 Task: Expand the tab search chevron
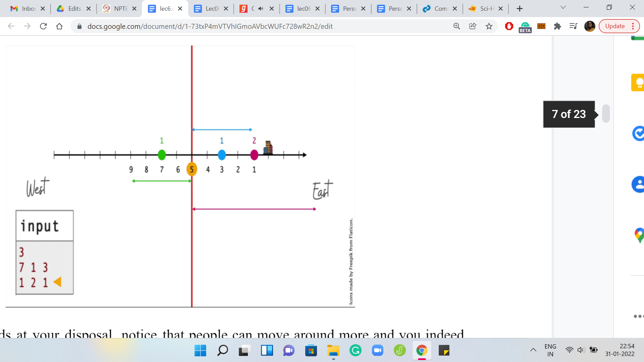(563, 7)
